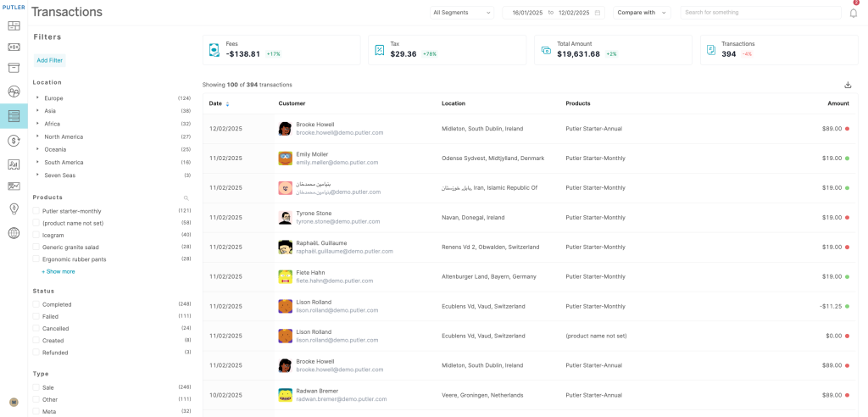This screenshot has height=417, width=868.
Task: Open the globe sidebar icon
Action: [14, 233]
